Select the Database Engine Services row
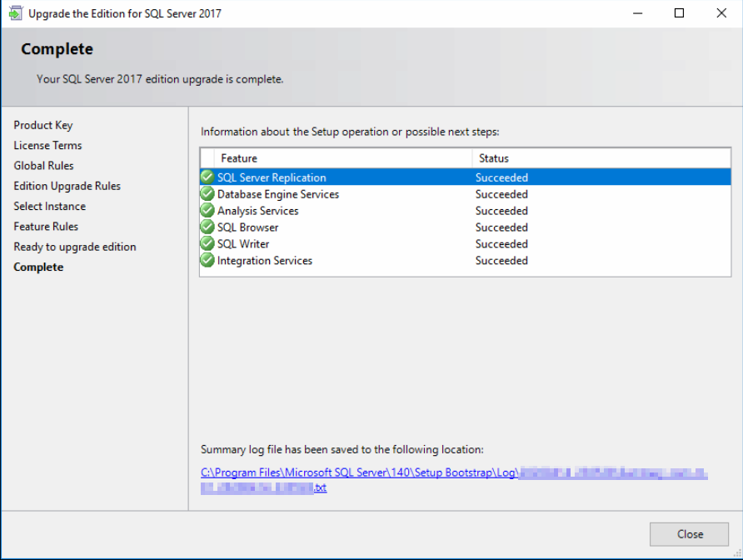 pyautogui.click(x=278, y=194)
